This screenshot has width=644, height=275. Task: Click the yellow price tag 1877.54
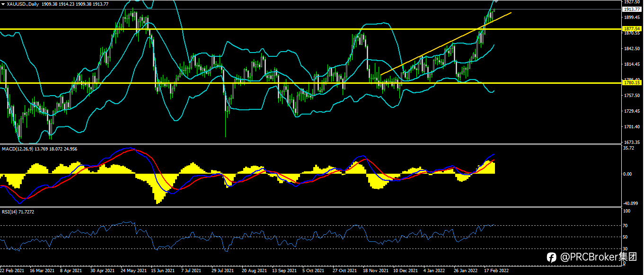point(633,29)
